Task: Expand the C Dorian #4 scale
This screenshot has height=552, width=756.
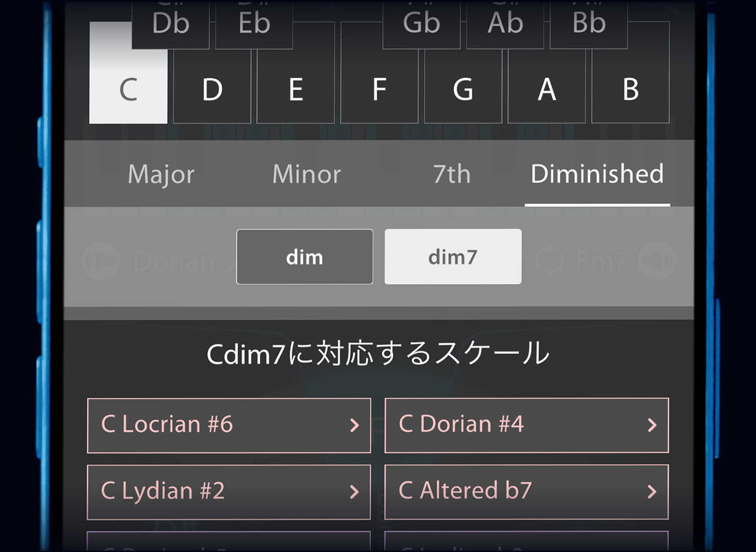Action: click(x=526, y=425)
